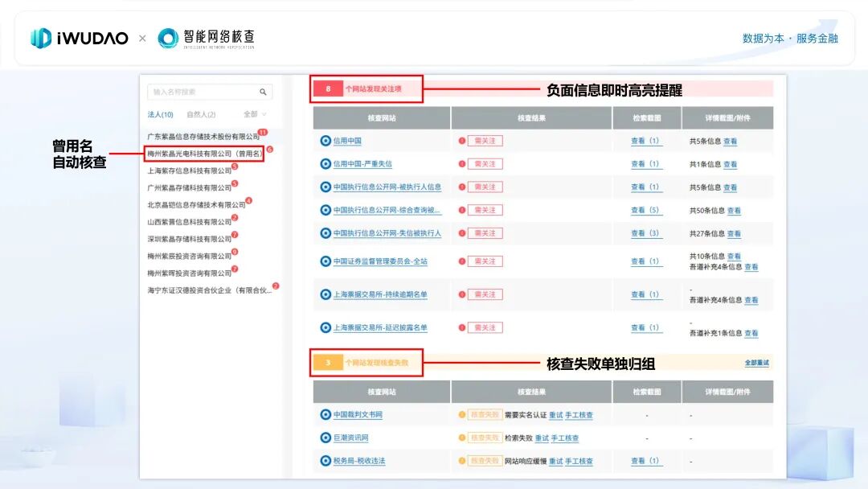868x489 pixels.
Task: Click red alert icon in 信用中国 row
Action: (461, 141)
